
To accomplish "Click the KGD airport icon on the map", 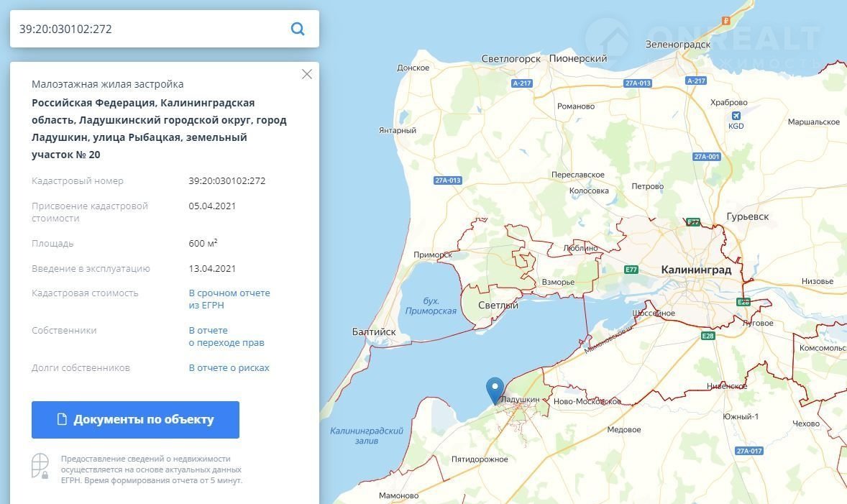I will click(736, 116).
